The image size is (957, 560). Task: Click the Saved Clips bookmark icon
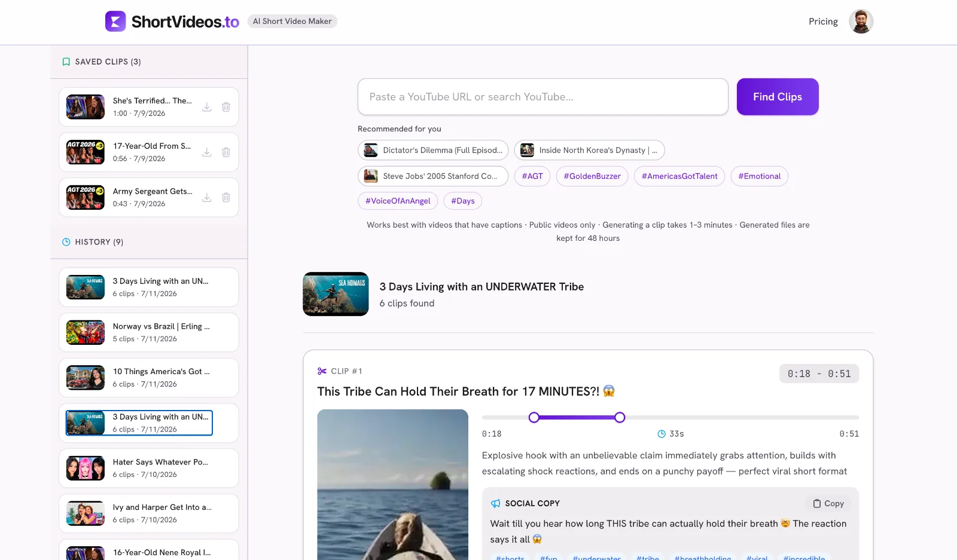coord(66,62)
